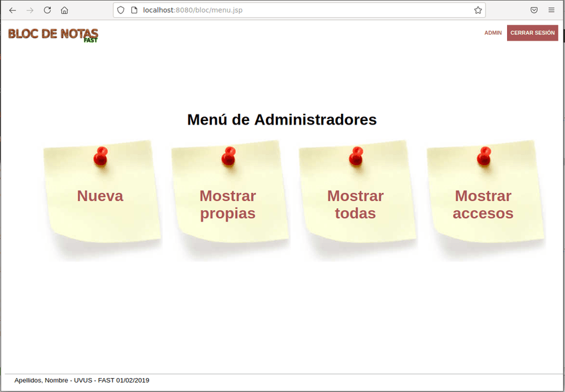This screenshot has height=392, width=565.
Task: Open the Pocket save icon
Action: click(534, 10)
